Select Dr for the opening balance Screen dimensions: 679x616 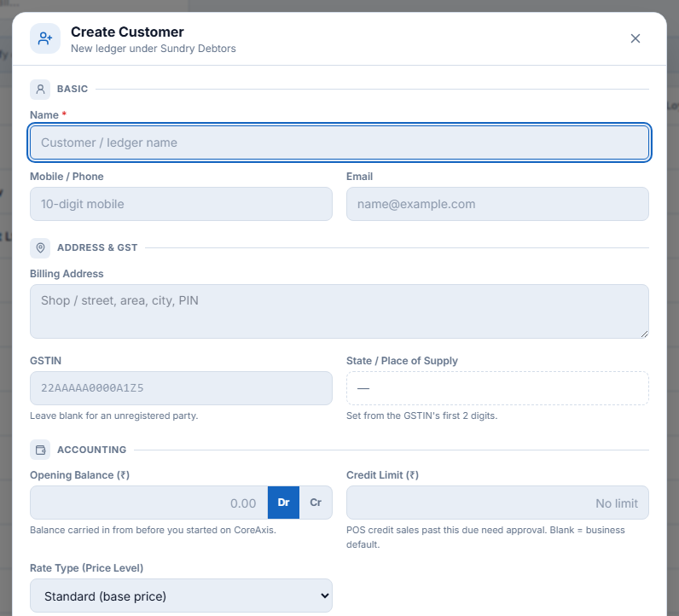pyautogui.click(x=283, y=503)
